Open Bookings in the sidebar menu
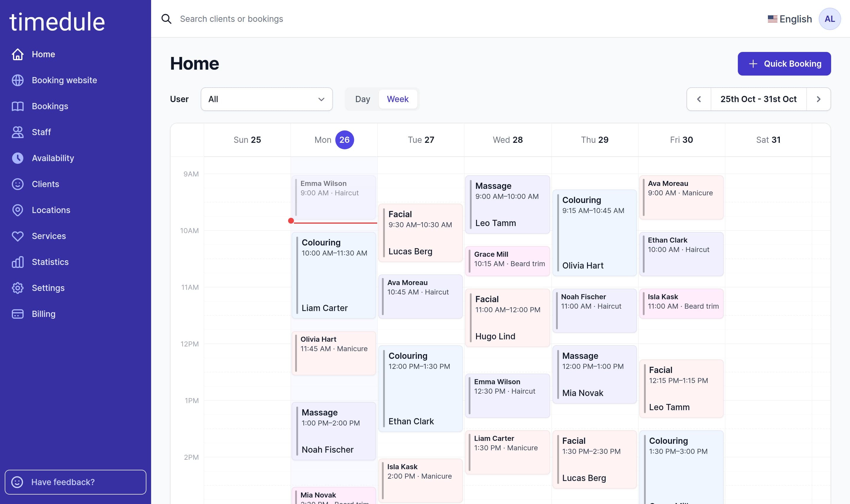The width and height of the screenshot is (850, 504). [x=75, y=106]
